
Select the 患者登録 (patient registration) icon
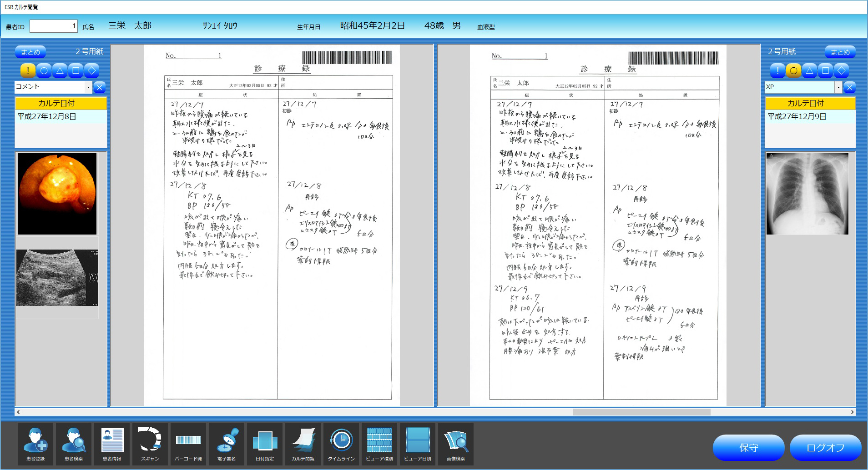click(x=35, y=443)
